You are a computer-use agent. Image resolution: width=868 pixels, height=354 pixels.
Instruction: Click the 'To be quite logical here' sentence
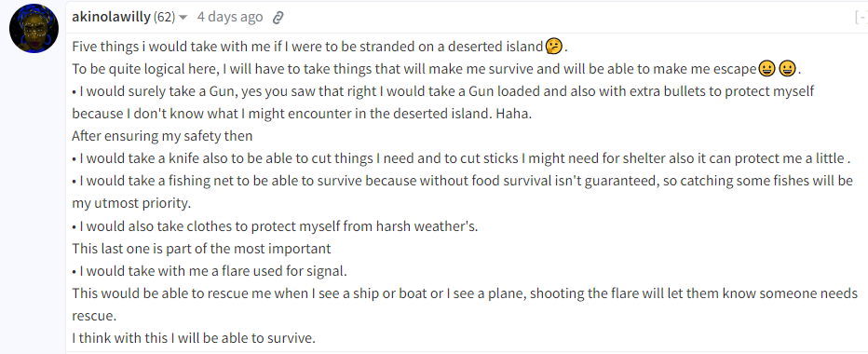(x=437, y=69)
